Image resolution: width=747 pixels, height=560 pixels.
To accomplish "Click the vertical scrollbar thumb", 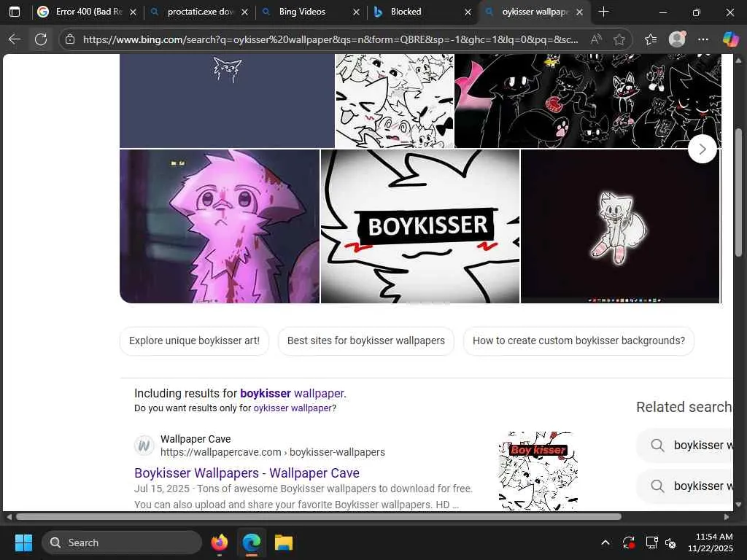I will click(738, 192).
